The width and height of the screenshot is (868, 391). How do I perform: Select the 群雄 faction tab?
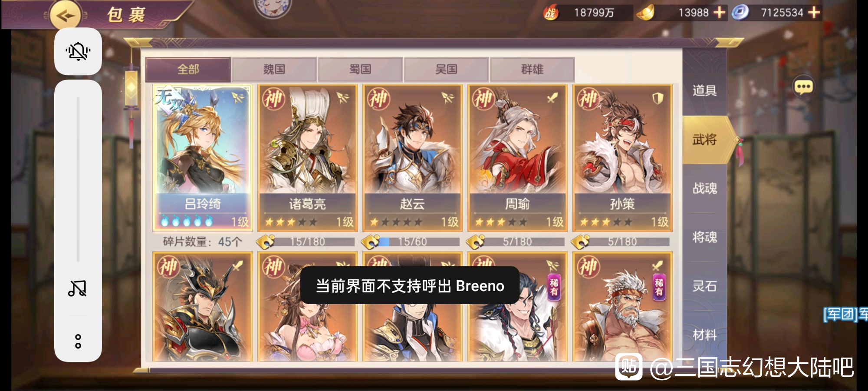[x=532, y=70]
